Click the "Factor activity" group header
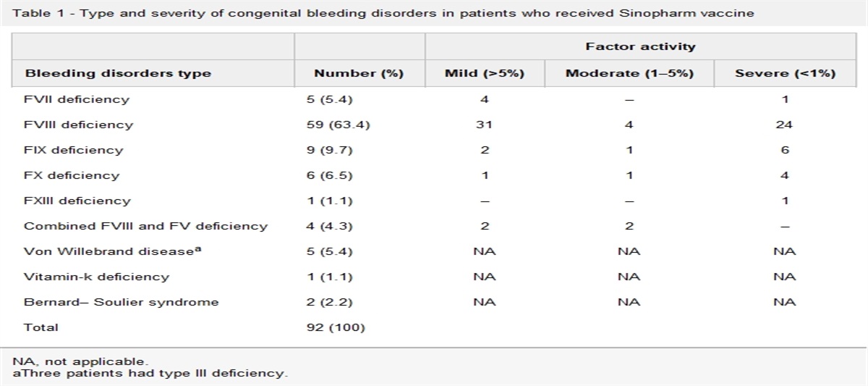Image resolution: width=868 pixels, height=386 pixels. (x=640, y=46)
